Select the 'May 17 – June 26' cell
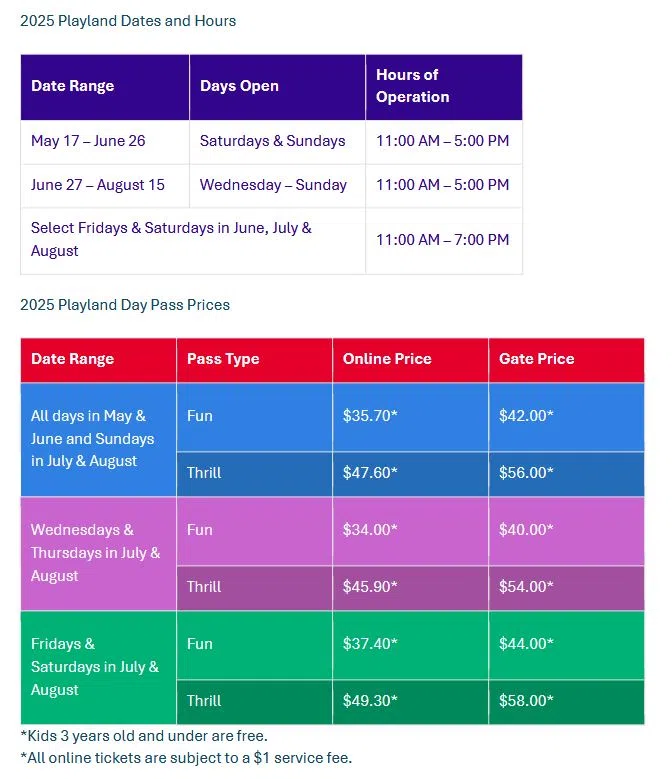Screen dimensions: 672x779 coord(105,142)
